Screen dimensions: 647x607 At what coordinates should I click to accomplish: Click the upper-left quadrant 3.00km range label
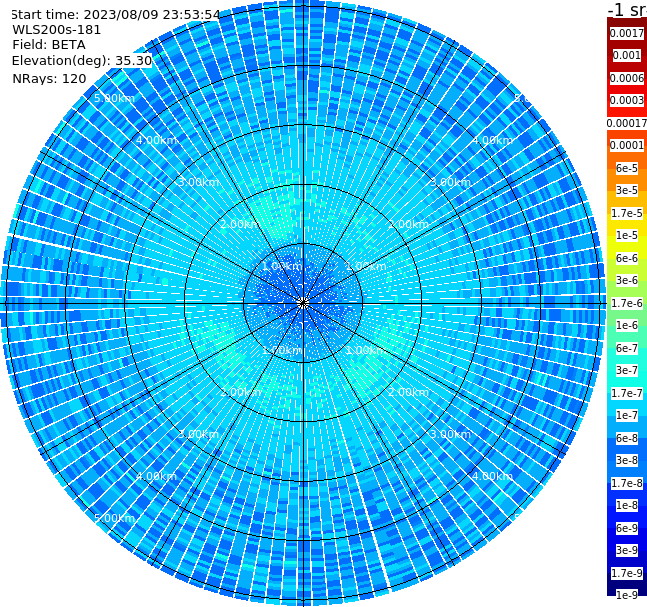[198, 182]
